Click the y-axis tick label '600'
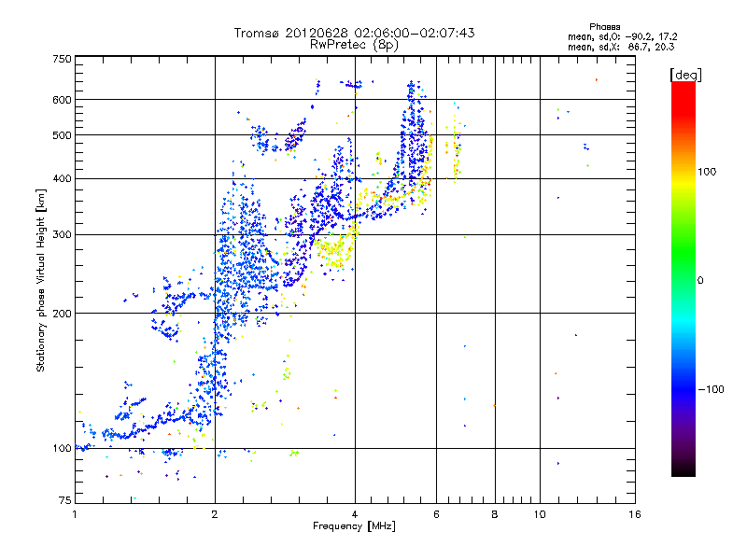 click(x=62, y=100)
